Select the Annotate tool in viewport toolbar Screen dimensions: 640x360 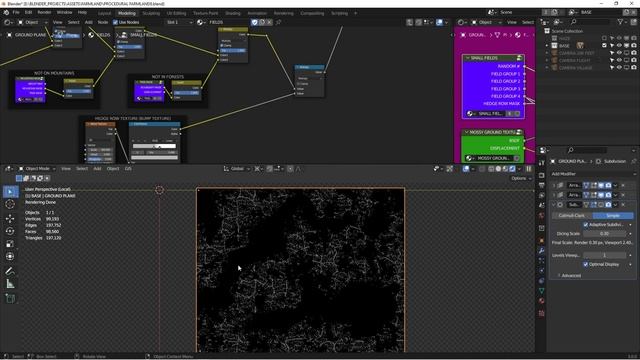[10, 271]
